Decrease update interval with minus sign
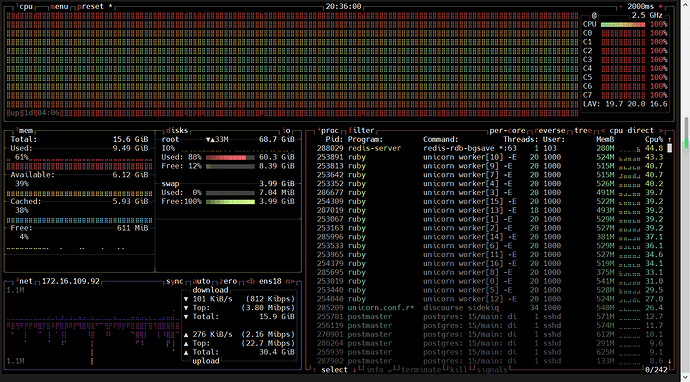The width and height of the screenshot is (690, 382). click(x=620, y=7)
